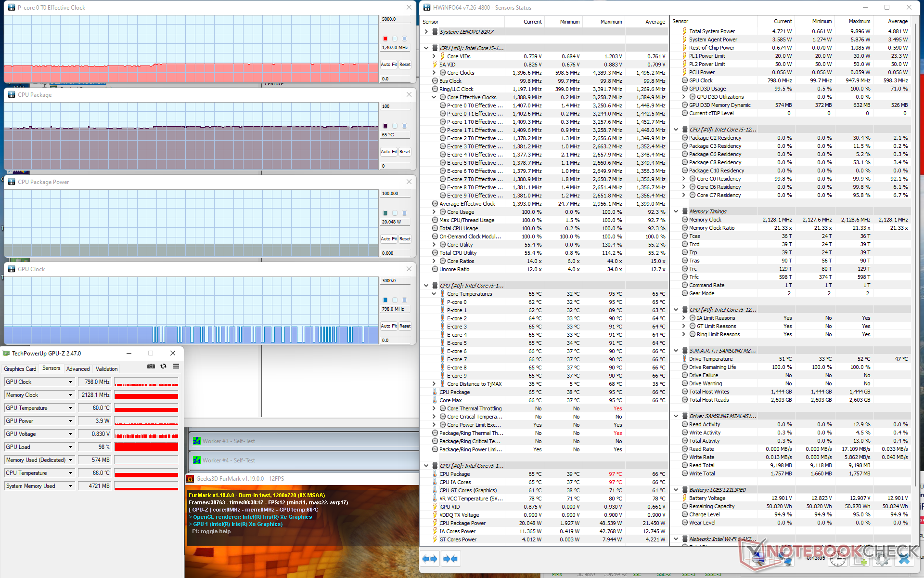Viewport: 924px width, 578px height.
Task: Close the P-core 0 T0 Effective Clock graph
Action: coord(409,7)
